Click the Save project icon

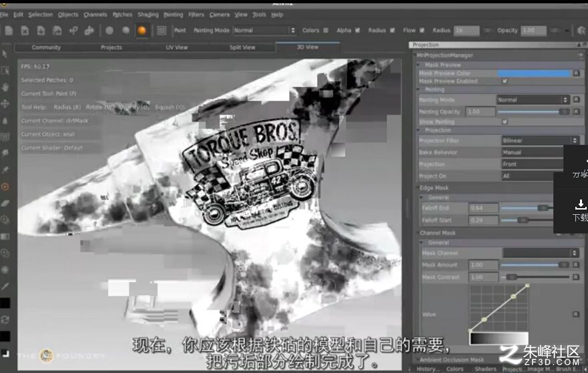pos(41,31)
